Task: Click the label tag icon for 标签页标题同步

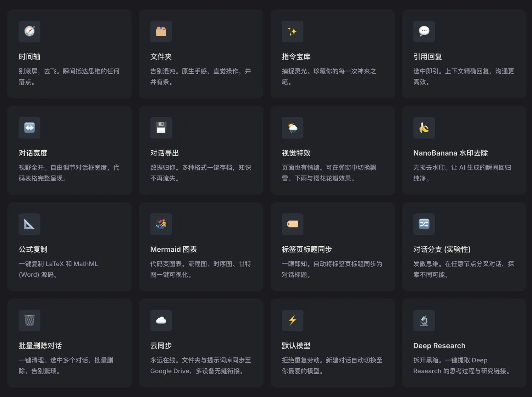Action: click(x=293, y=224)
